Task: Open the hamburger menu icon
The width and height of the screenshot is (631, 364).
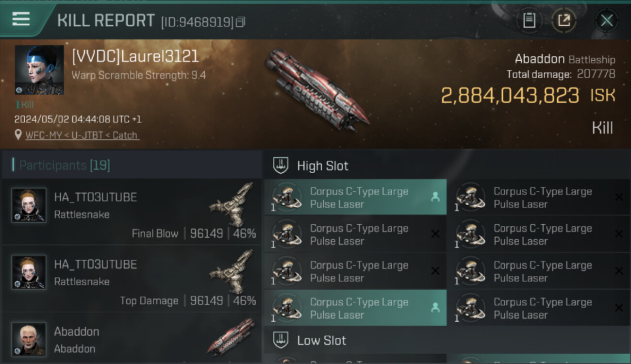Action: tap(21, 19)
